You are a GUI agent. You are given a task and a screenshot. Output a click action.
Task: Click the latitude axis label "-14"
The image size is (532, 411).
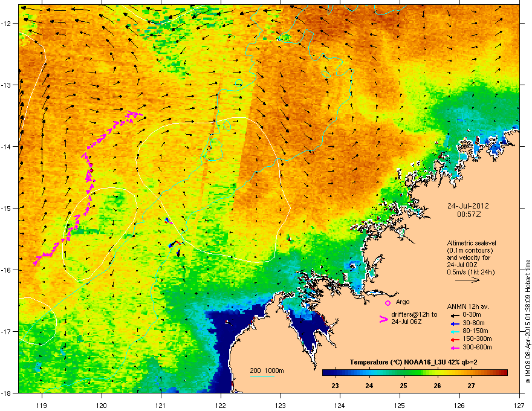(x=7, y=146)
